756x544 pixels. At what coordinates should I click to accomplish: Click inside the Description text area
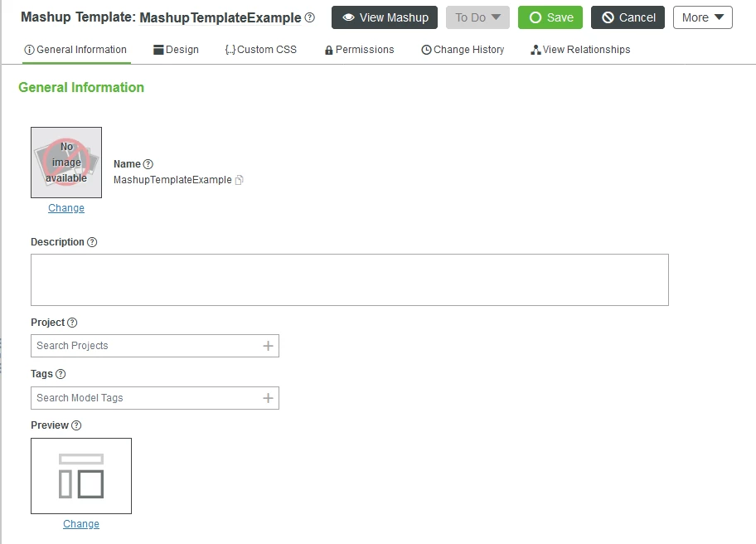[349, 279]
